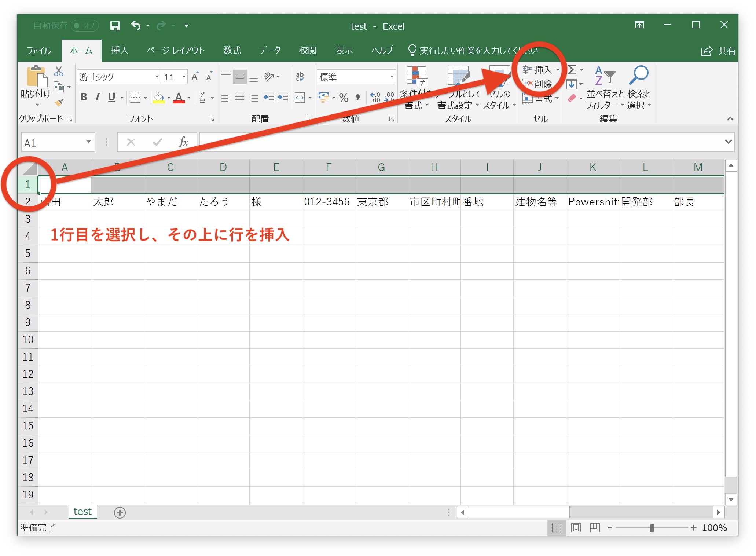
Task: Open the データ ribbon tab
Action: coord(270,50)
